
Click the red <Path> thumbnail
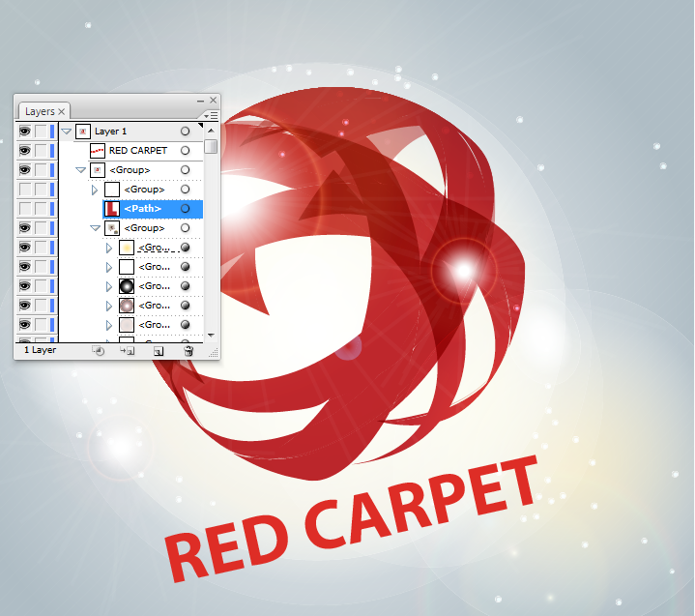pos(112,209)
